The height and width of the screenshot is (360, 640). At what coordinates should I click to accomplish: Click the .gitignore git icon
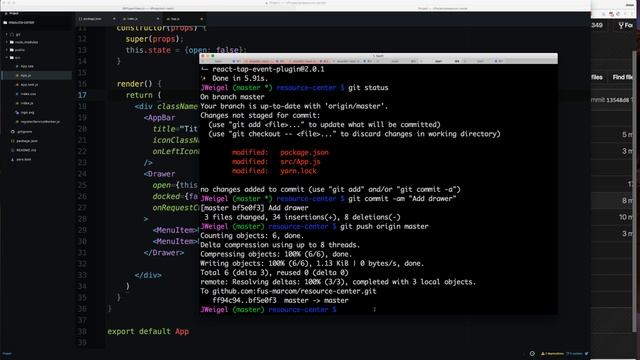tap(13, 132)
